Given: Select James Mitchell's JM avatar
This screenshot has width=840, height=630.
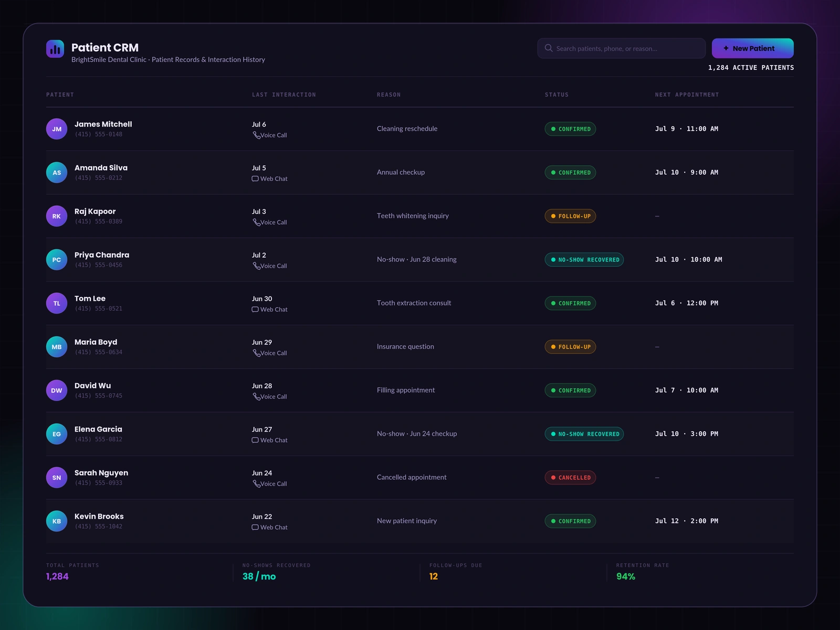Looking at the screenshot, I should pyautogui.click(x=57, y=129).
